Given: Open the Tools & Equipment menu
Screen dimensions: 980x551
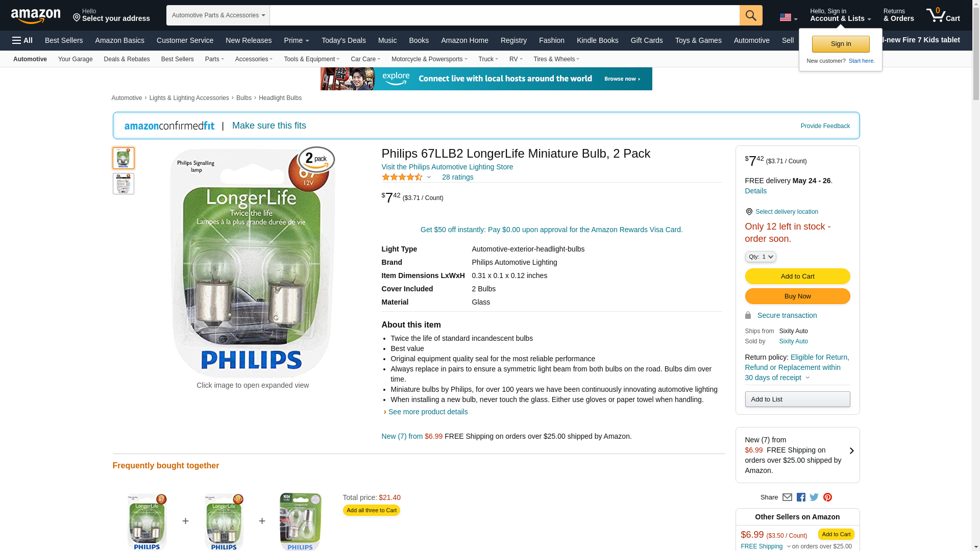Looking at the screenshot, I should [311, 59].
